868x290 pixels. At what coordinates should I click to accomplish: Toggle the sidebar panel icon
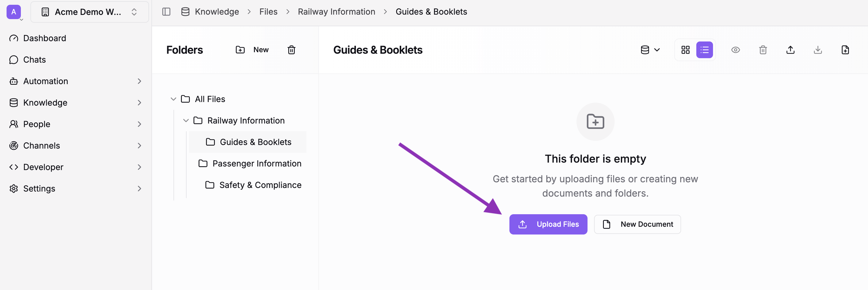[166, 12]
